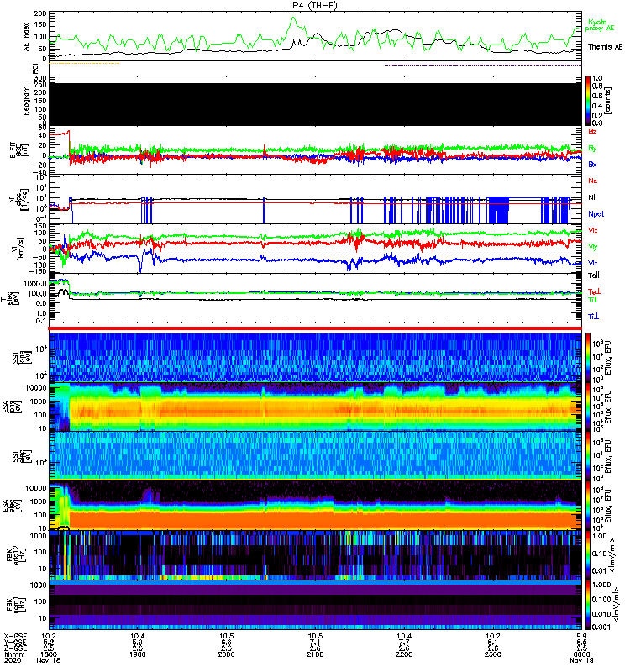Click the '2100' time tick label
The width and height of the screenshot is (630, 672).
tap(315, 654)
